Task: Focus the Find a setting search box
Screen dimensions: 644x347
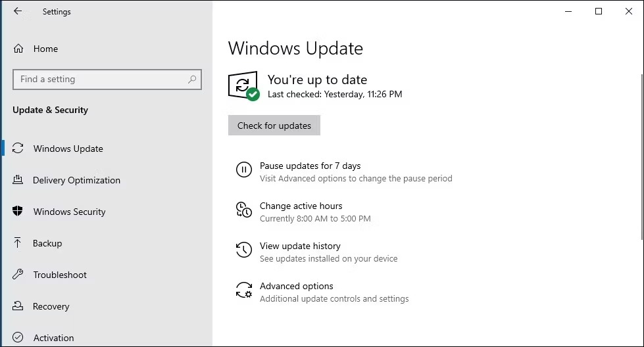Action: point(107,79)
